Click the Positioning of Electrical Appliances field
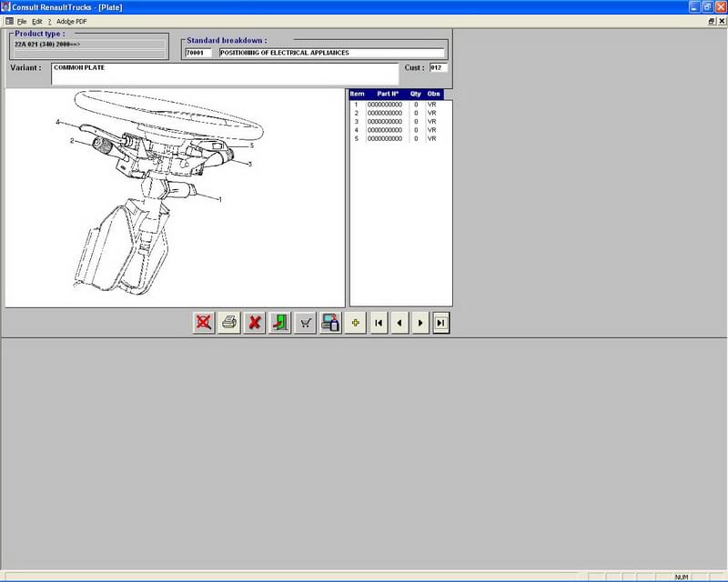This screenshot has width=728, height=582. (331, 53)
